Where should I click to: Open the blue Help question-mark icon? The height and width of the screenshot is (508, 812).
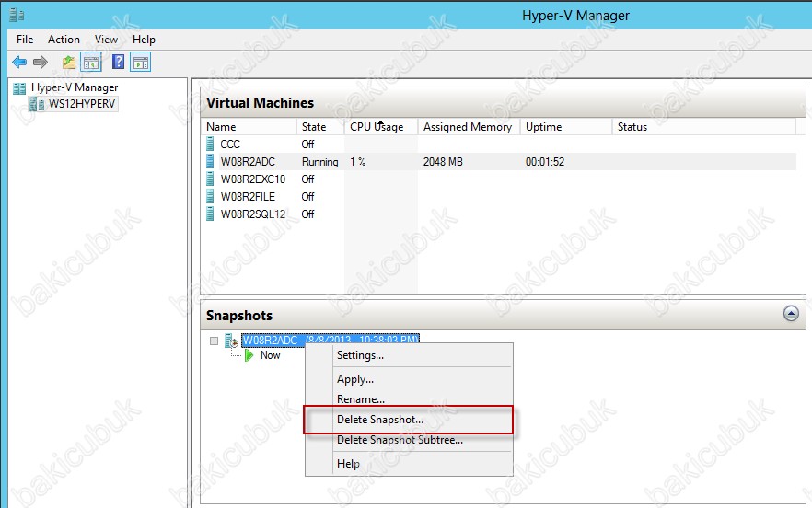pyautogui.click(x=119, y=63)
